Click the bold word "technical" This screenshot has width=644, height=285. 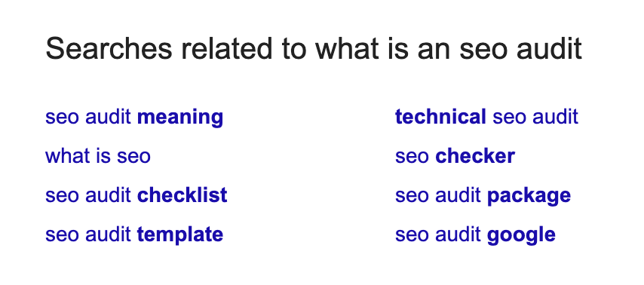[x=440, y=117]
